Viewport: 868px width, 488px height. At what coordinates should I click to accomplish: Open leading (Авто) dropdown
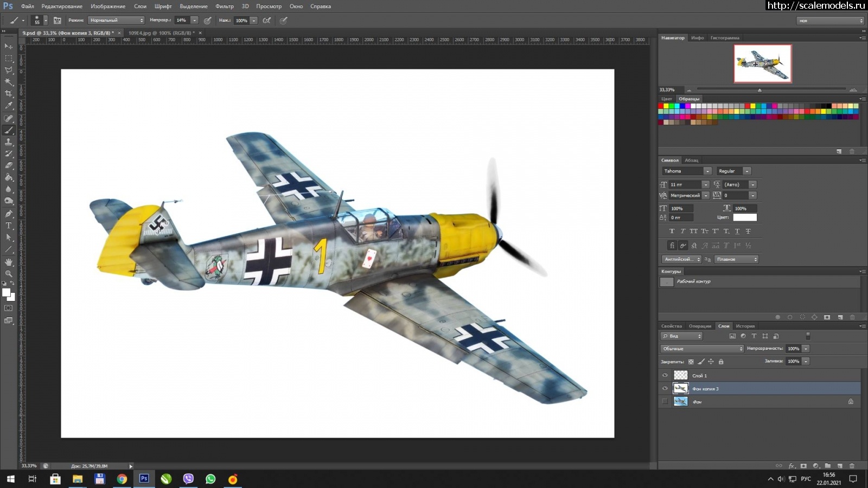[x=752, y=184]
